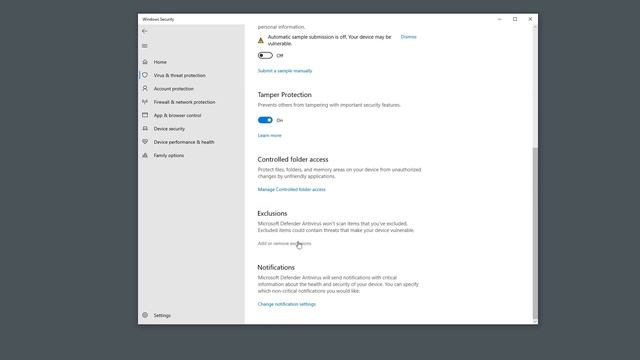The width and height of the screenshot is (640, 360).
Task: Maximize the Windows Security window
Action: point(515,19)
